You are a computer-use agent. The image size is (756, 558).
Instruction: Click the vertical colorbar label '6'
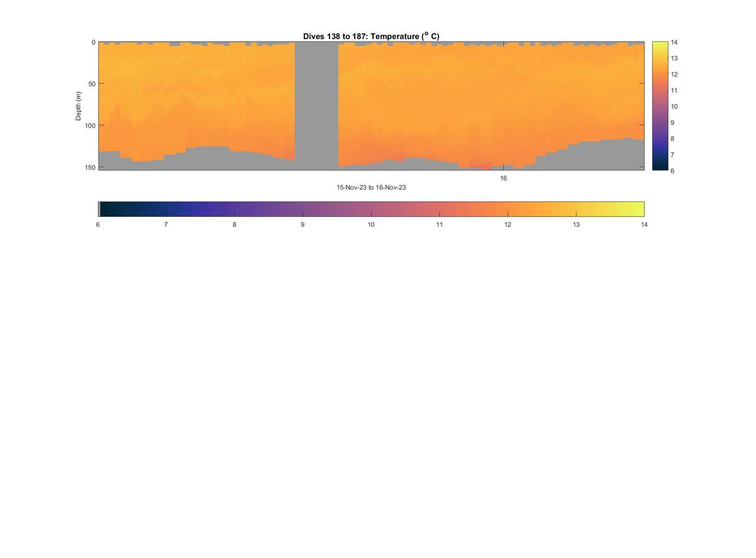(673, 171)
